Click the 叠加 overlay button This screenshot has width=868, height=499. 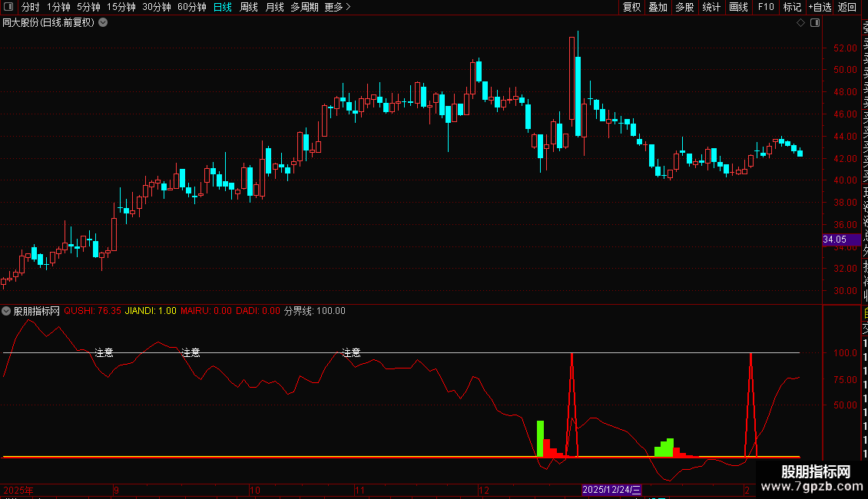[x=658, y=7]
